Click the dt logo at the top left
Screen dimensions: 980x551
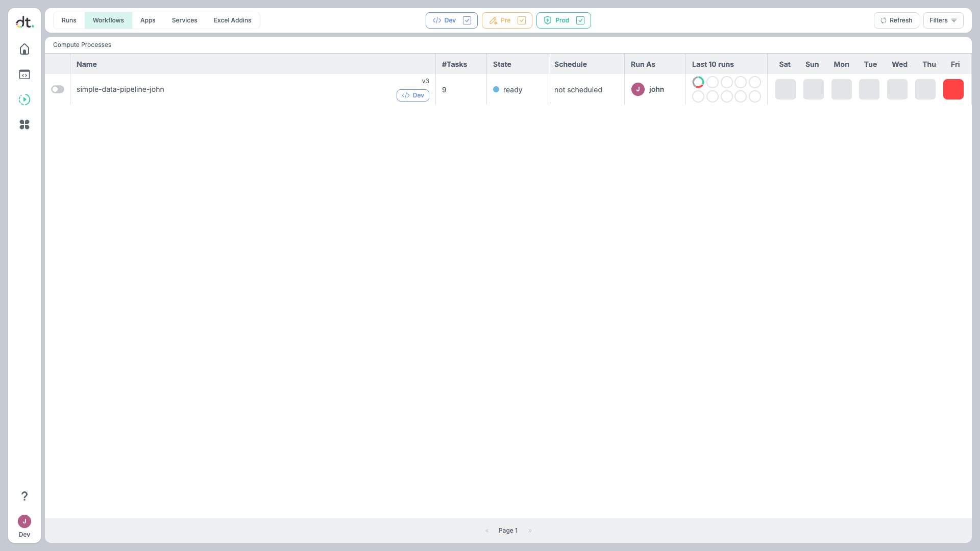[x=24, y=21]
